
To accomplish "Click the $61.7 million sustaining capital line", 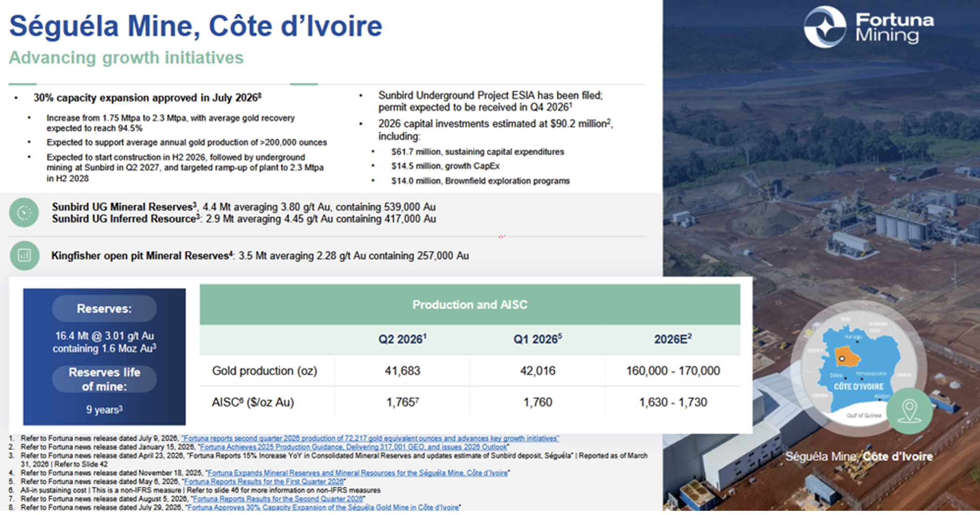I will coord(477,152).
